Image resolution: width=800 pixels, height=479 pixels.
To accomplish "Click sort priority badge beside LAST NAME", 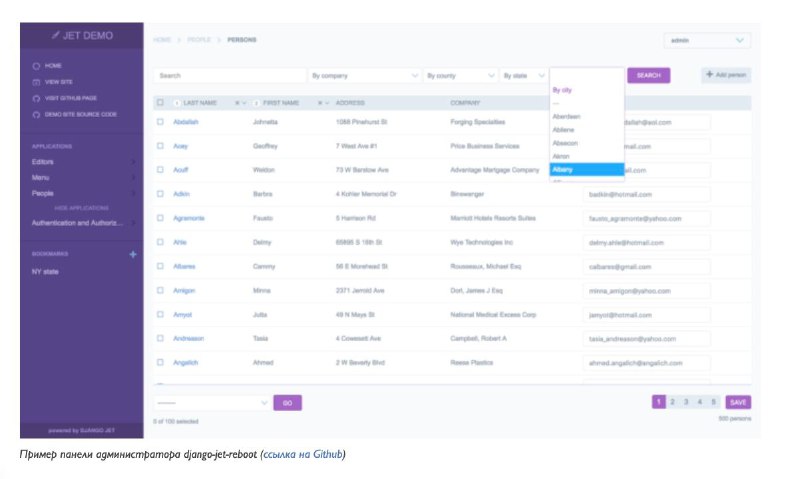I will click(177, 103).
